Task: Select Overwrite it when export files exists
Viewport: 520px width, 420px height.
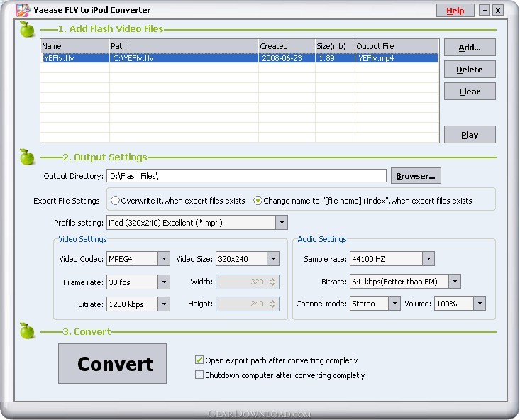Action: (115, 201)
